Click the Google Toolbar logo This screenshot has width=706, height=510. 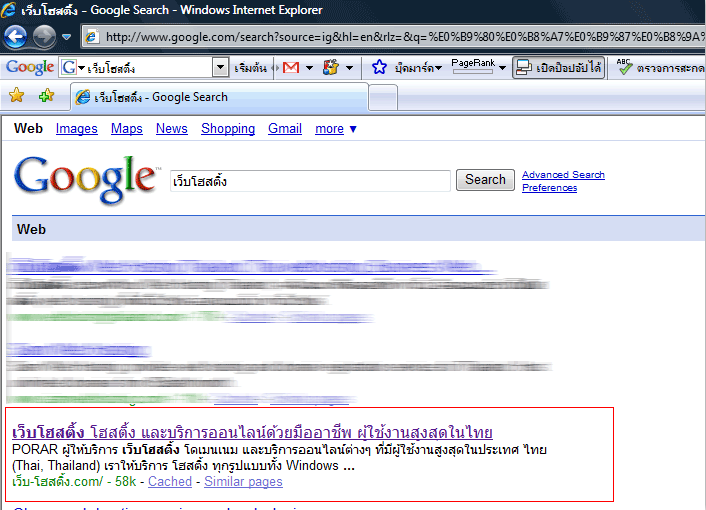[x=30, y=68]
